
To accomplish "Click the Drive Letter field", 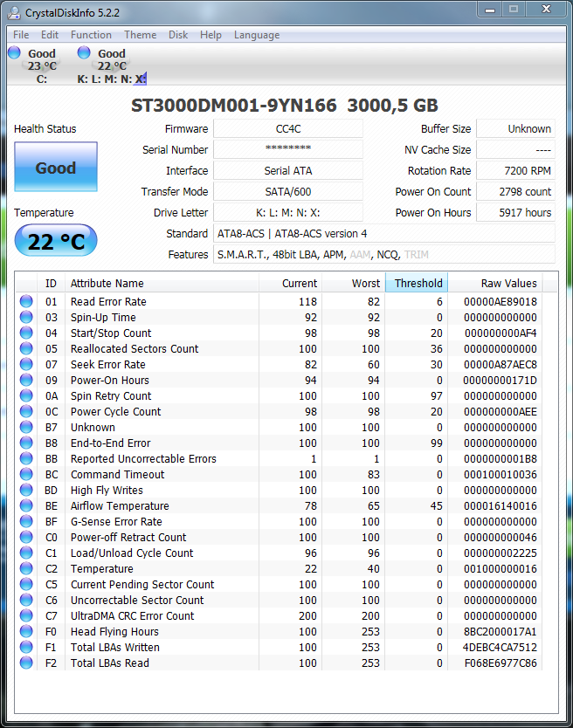I will [288, 213].
